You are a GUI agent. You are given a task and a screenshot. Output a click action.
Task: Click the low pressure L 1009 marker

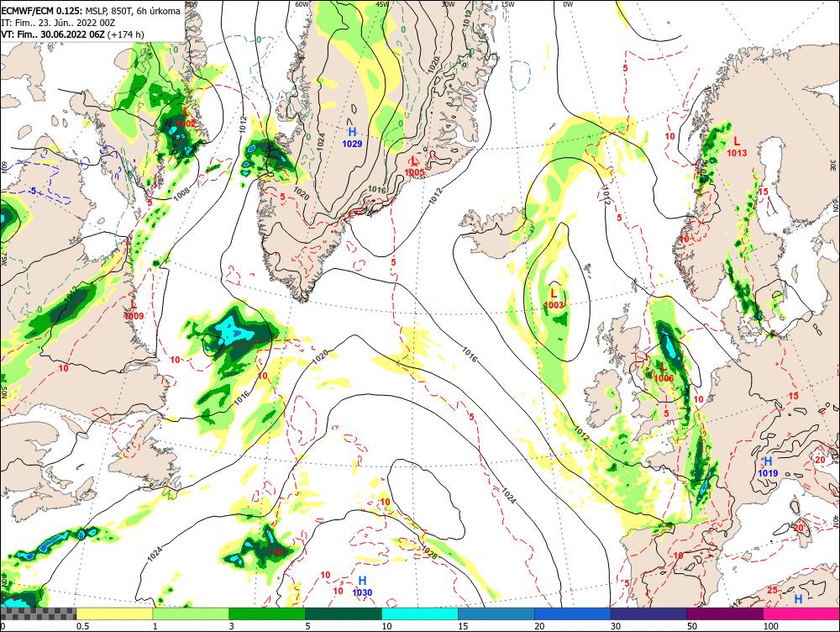pos(134,310)
